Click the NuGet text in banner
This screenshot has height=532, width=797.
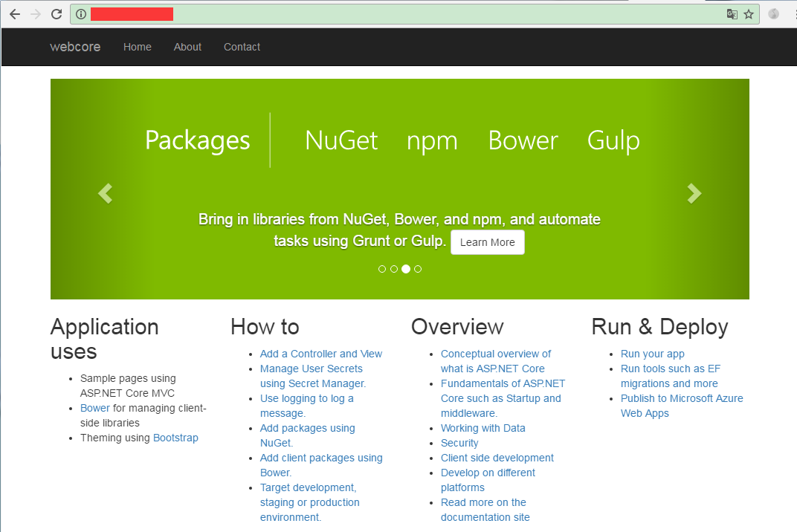point(341,140)
